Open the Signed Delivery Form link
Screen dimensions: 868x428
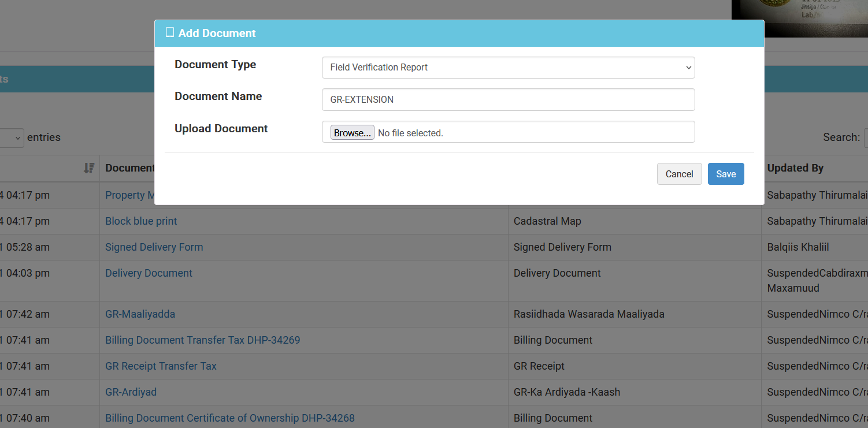[x=154, y=247]
